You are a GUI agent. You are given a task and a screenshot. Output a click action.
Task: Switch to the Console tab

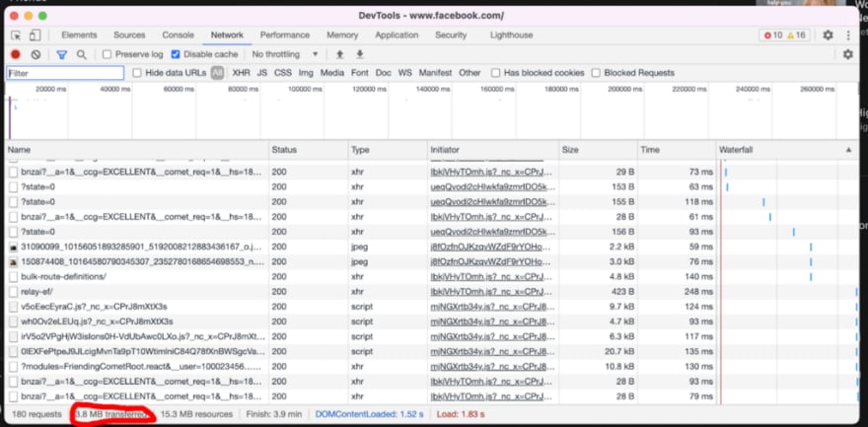coord(178,35)
